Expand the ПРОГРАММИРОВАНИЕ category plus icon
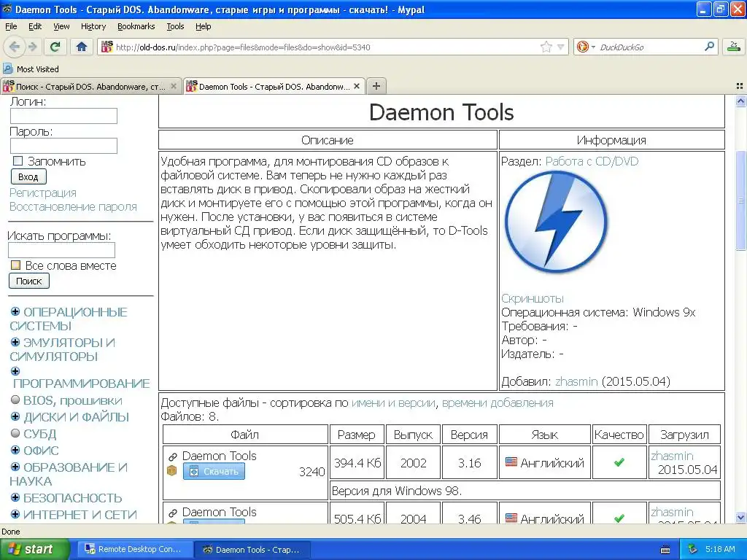 tap(15, 371)
